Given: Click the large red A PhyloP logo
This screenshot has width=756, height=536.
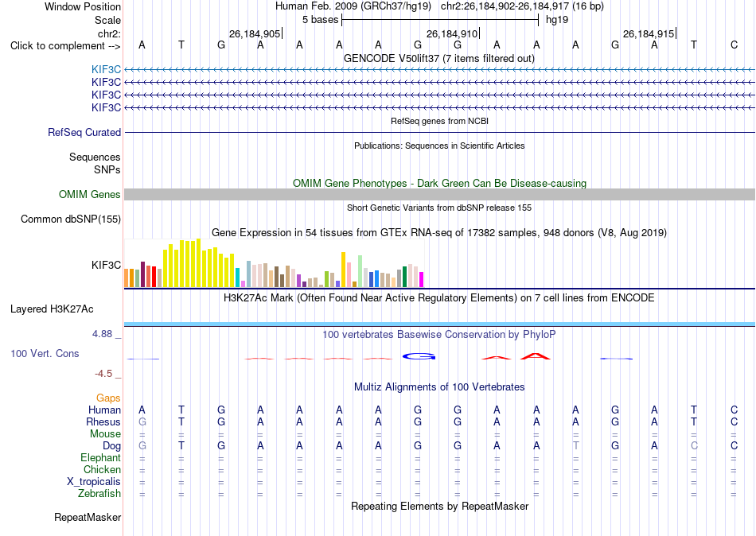Looking at the screenshot, I should point(536,356).
